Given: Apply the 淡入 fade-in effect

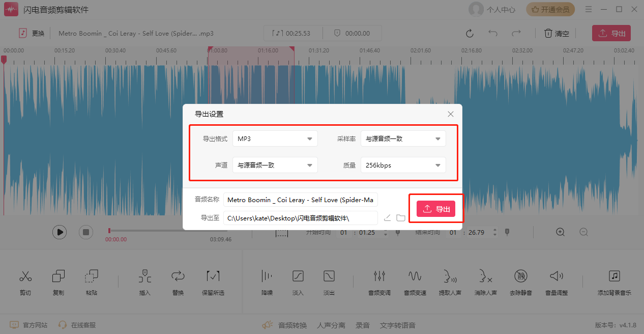Looking at the screenshot, I should [x=298, y=283].
